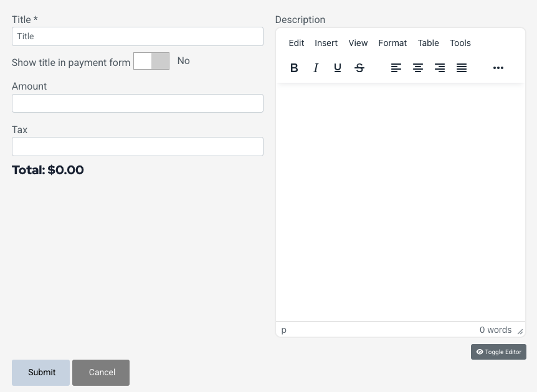Screen dimensions: 537x392
Task: Center align the description text
Action: click(418, 68)
